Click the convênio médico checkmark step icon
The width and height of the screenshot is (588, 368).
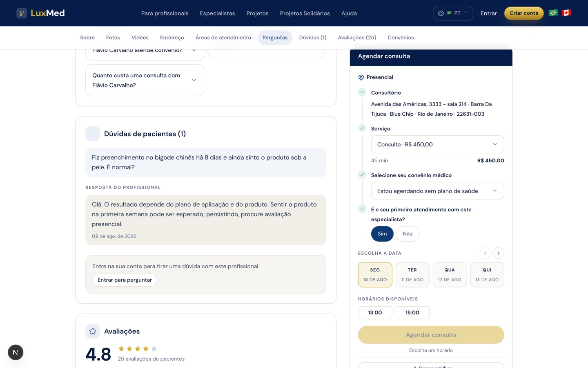(362, 175)
